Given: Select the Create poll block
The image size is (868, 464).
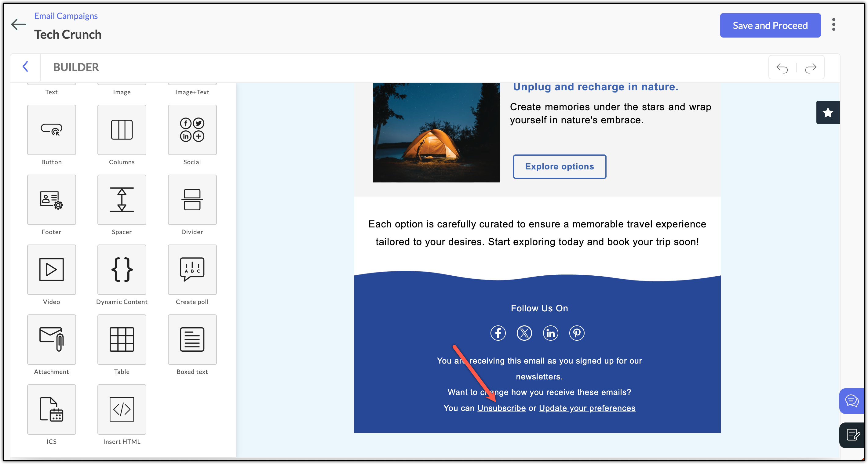Looking at the screenshot, I should click(x=192, y=269).
